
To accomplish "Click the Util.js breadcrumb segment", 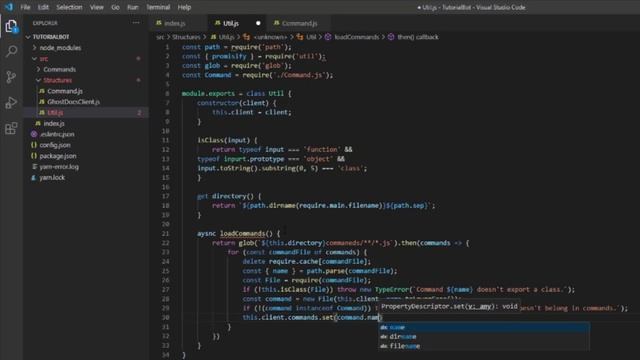I will [x=223, y=37].
